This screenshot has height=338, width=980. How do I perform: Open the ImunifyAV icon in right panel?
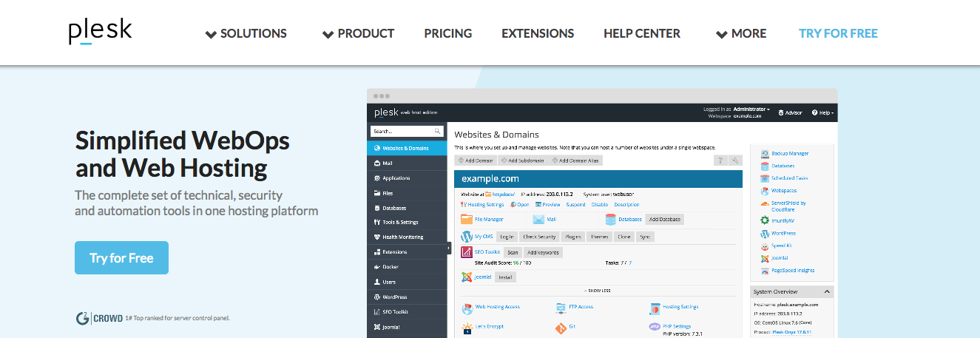pyautogui.click(x=765, y=220)
